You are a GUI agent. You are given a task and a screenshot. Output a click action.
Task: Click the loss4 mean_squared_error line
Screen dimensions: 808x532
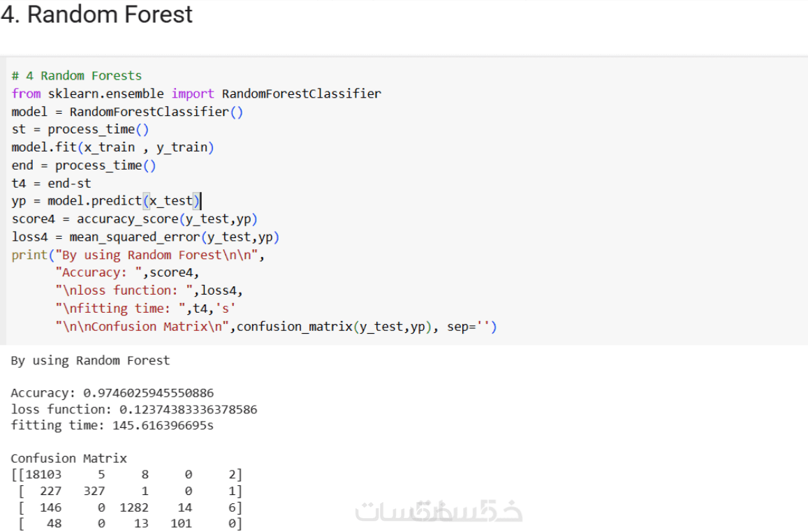coord(145,237)
